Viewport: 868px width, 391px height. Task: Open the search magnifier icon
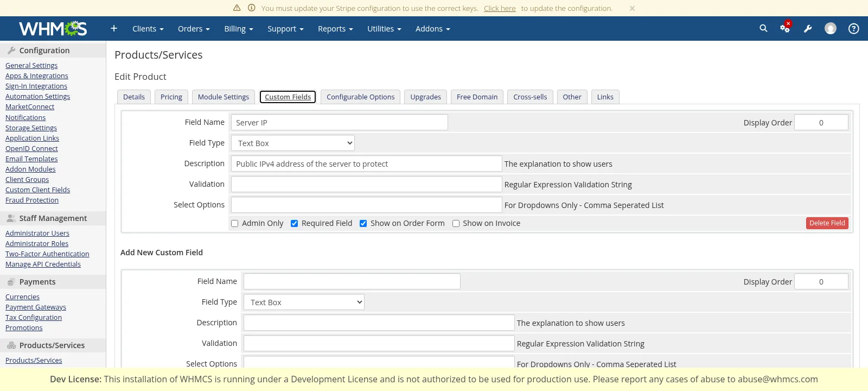tap(763, 28)
